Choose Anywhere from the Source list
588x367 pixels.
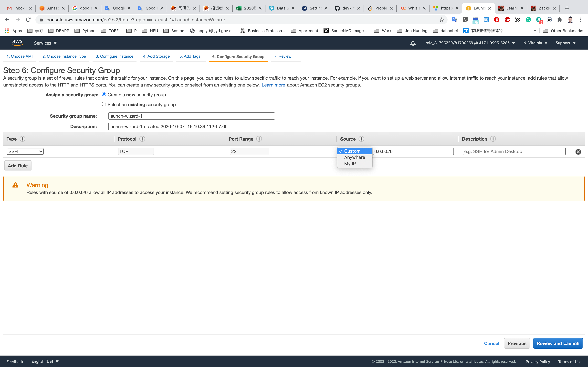point(354,157)
